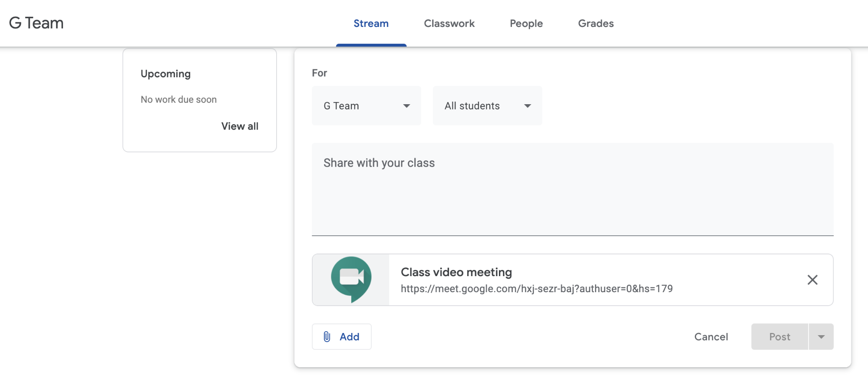The width and height of the screenshot is (868, 379).
Task: Click the Add attachment button
Action: [x=341, y=336]
